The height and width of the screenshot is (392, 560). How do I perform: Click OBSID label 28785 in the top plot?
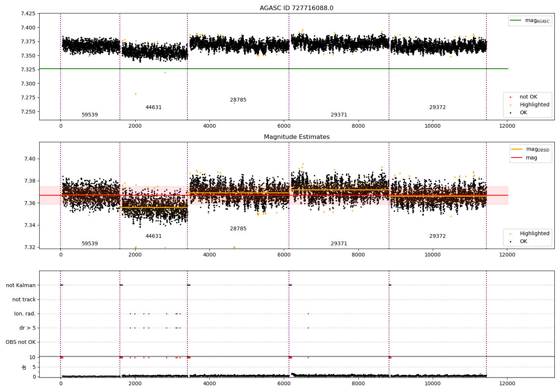click(238, 100)
